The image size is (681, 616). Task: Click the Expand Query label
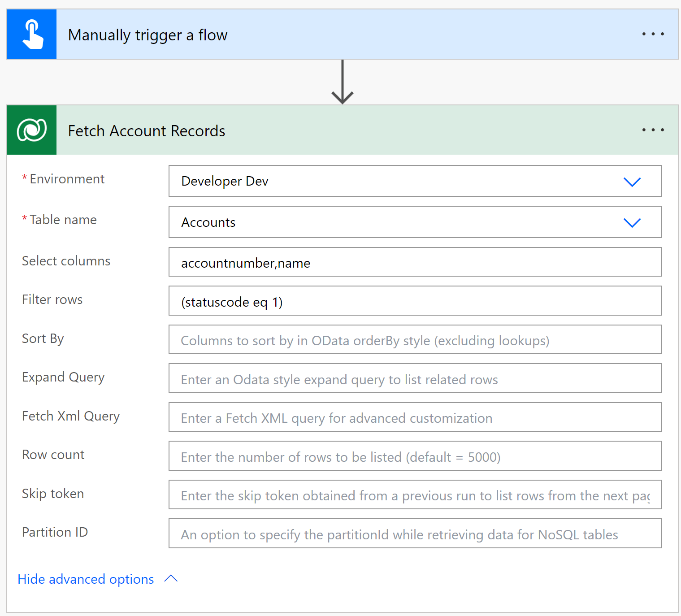click(x=63, y=377)
